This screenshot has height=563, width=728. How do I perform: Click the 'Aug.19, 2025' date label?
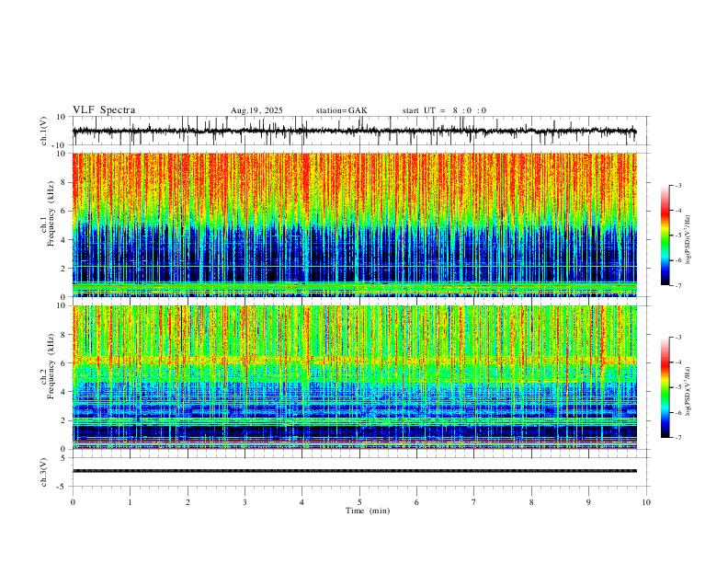(x=256, y=110)
